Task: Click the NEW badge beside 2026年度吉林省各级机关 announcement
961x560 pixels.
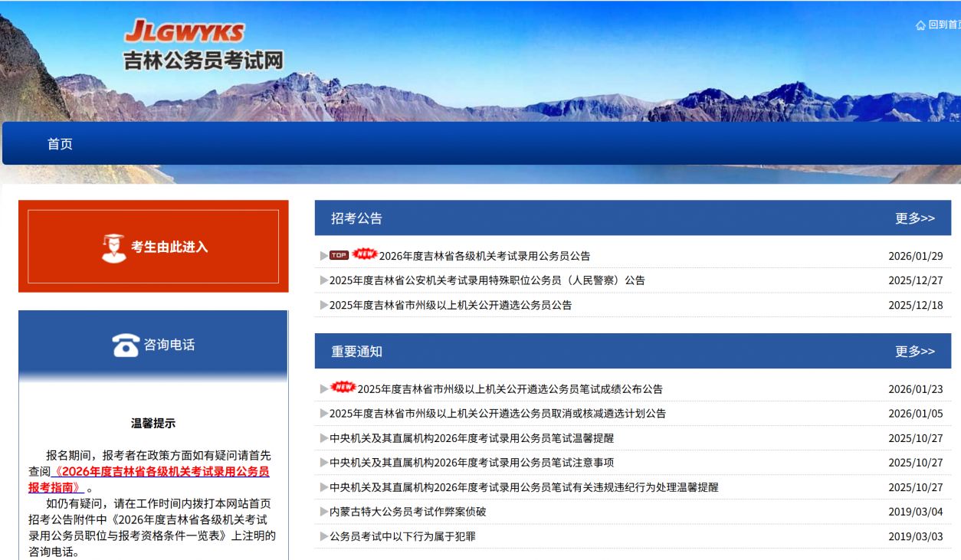Action: tap(365, 254)
